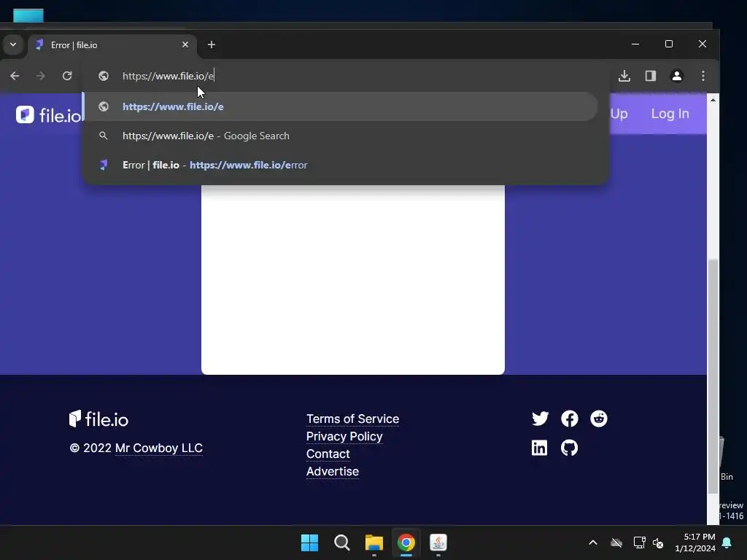Open the LinkedIn social icon

pyautogui.click(x=539, y=448)
